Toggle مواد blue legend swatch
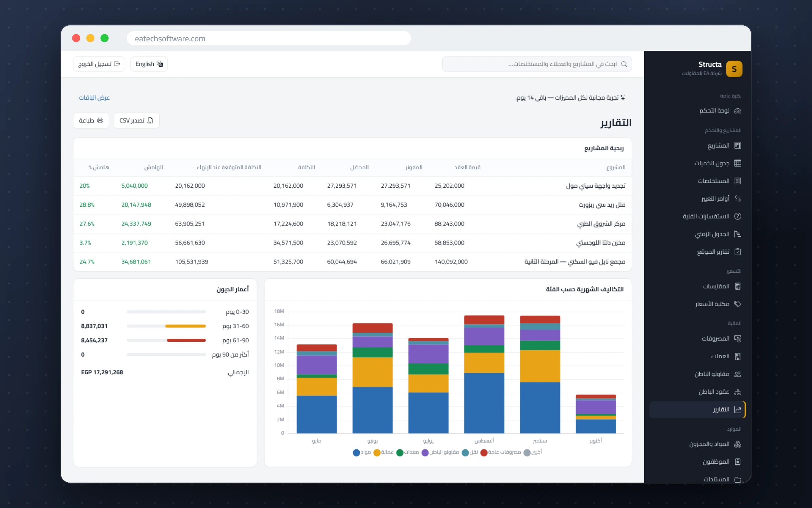 (x=356, y=452)
